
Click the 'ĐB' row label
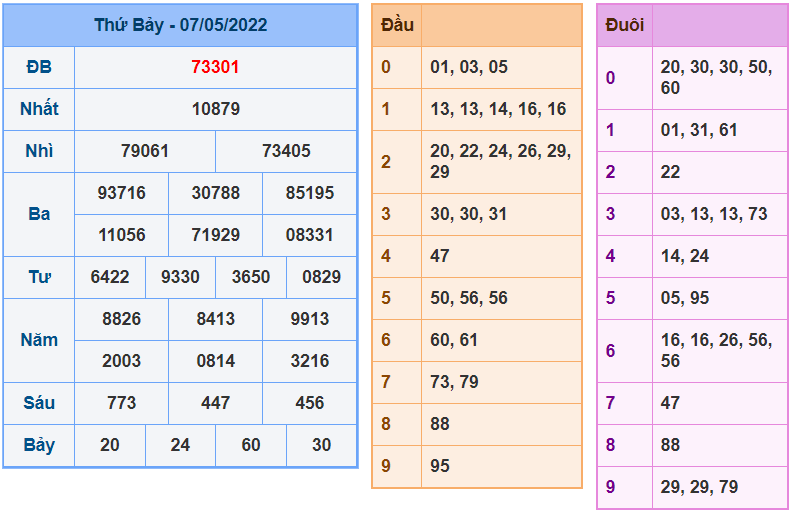click(x=39, y=67)
